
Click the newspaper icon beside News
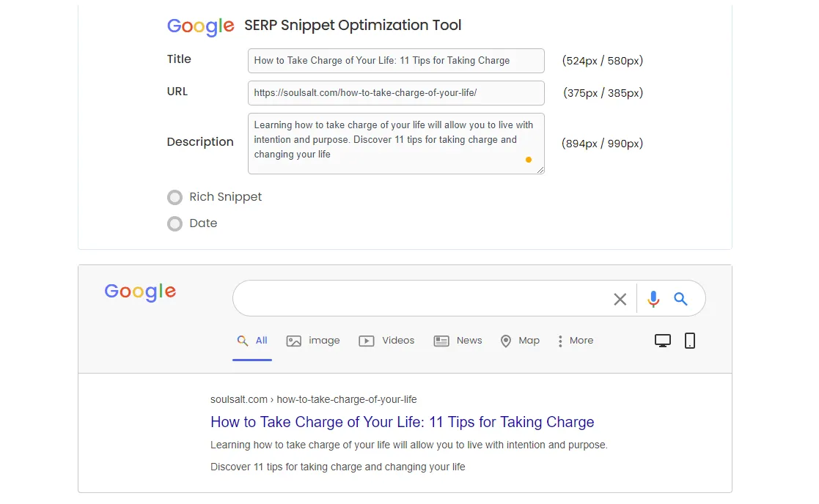coord(441,341)
